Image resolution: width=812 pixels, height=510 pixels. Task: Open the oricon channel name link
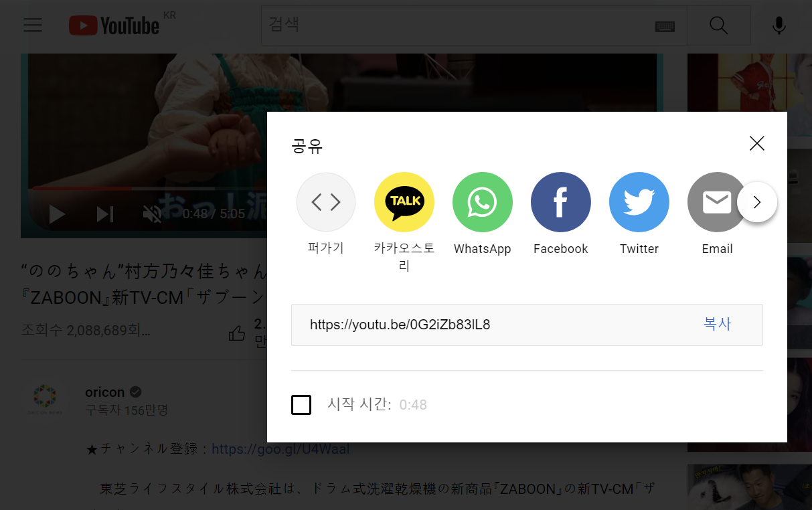tap(105, 392)
